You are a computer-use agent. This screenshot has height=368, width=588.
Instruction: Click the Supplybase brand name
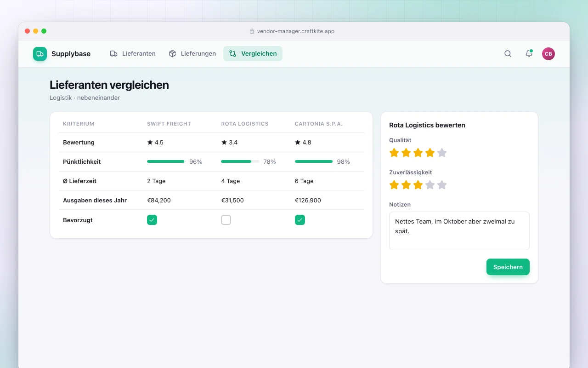point(71,54)
